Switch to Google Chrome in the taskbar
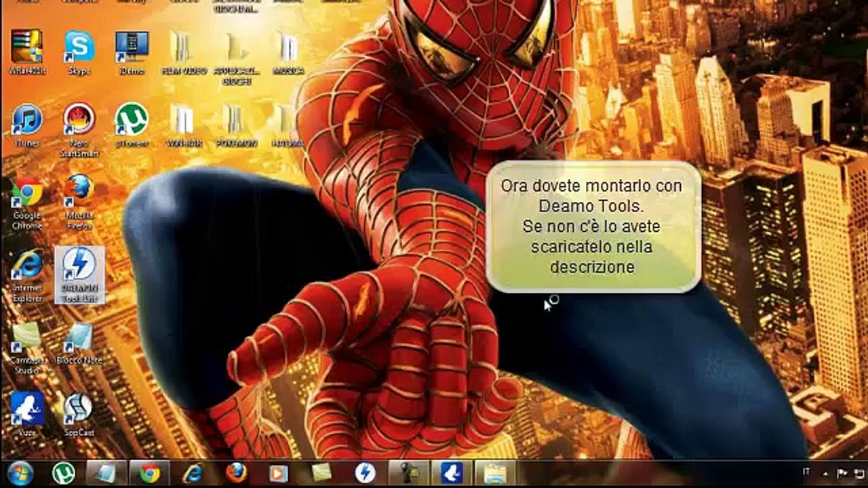 [x=150, y=472]
